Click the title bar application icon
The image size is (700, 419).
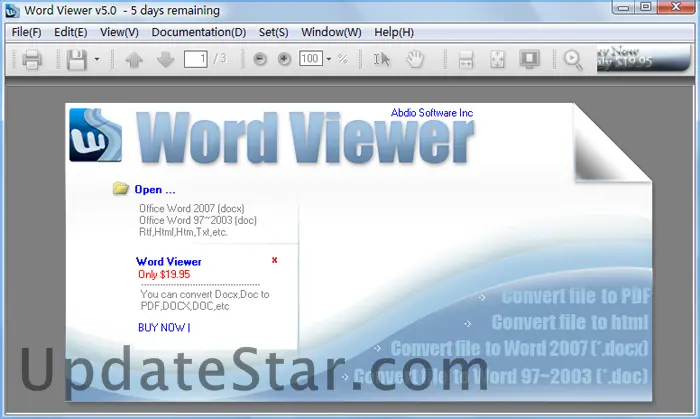(12, 11)
